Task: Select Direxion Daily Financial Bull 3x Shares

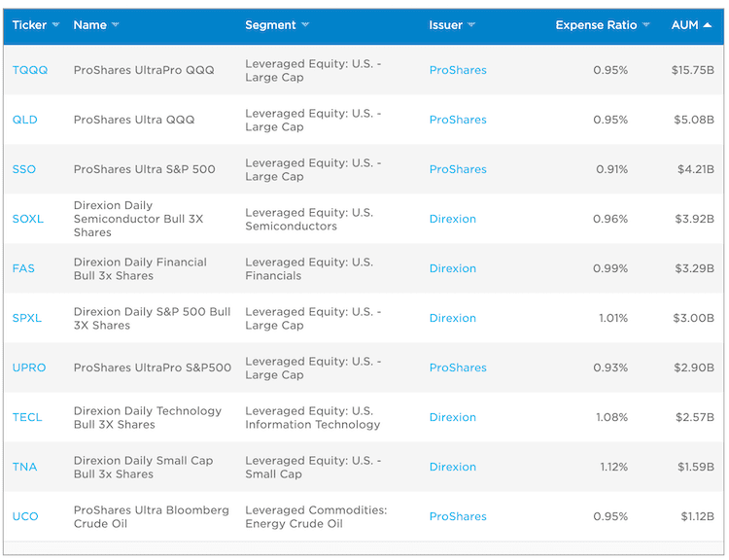Action: pyautogui.click(x=140, y=269)
